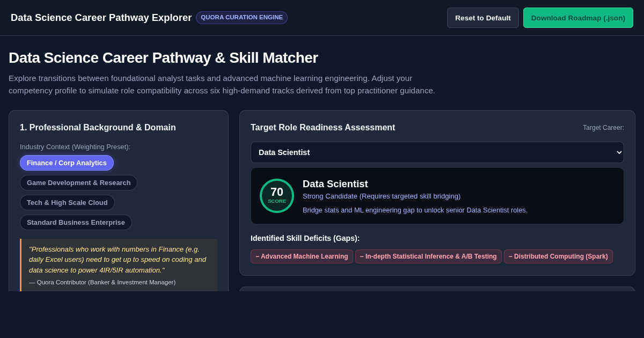This screenshot has width=644, height=338.
Task: Pick Tech & High Scale Cloud preset
Action: [67, 202]
